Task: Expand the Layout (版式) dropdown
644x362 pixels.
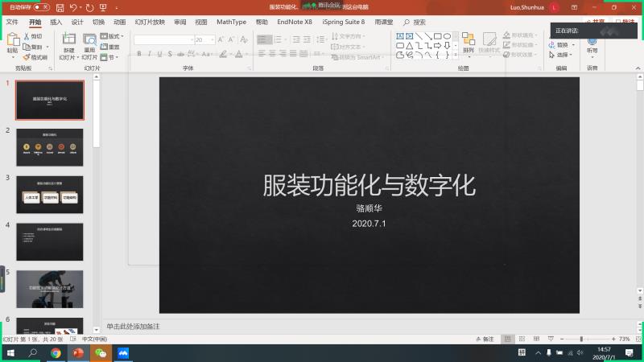Action: point(112,36)
